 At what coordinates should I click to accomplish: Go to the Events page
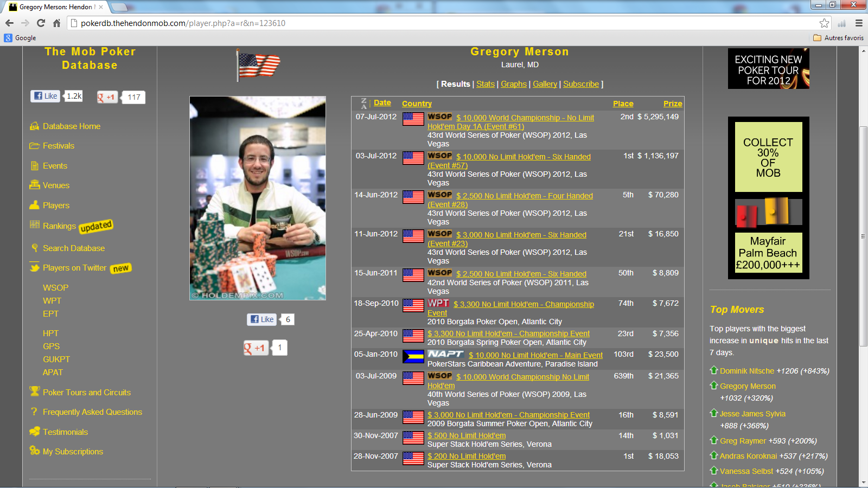coord(55,166)
